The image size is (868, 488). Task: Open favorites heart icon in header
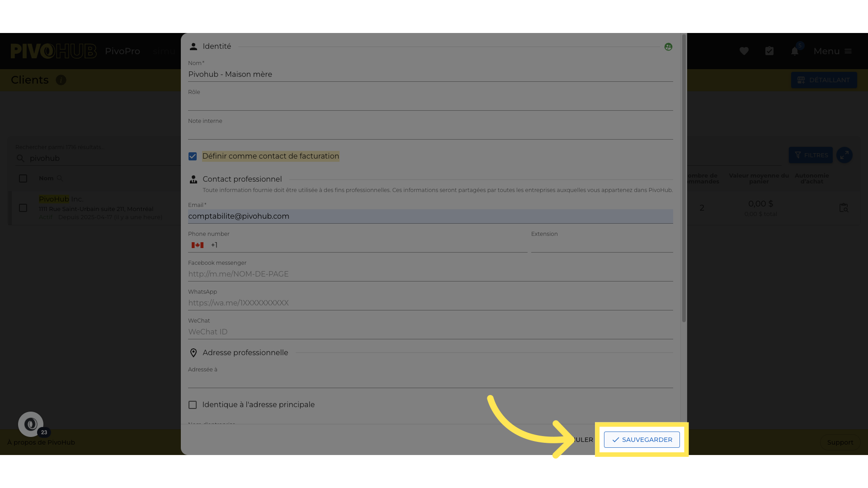click(744, 51)
